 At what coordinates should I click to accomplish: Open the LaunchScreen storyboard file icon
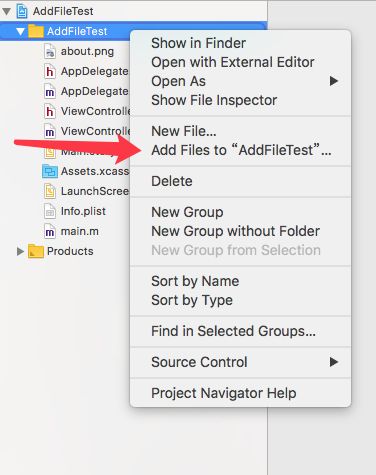(x=49, y=191)
